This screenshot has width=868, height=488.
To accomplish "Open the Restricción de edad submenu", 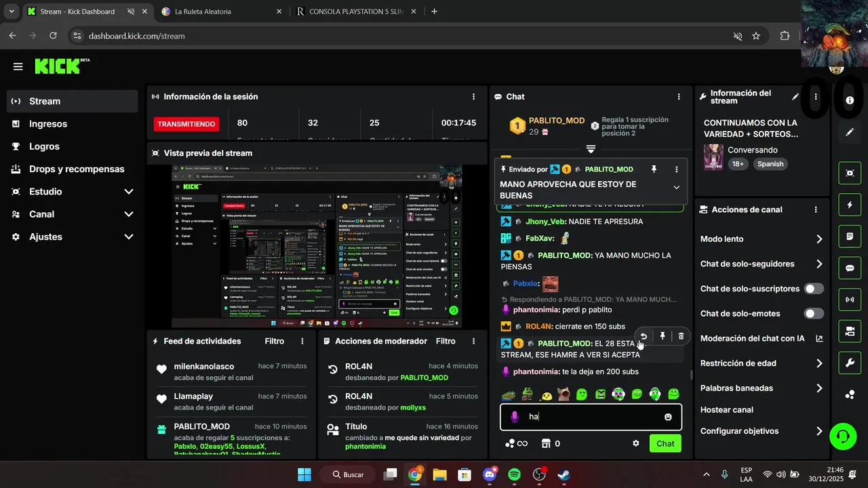I will click(x=762, y=363).
